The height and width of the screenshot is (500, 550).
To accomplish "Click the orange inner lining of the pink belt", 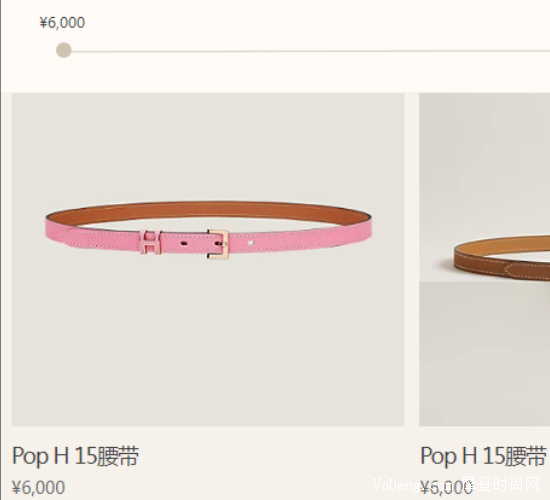I will click(x=210, y=211).
